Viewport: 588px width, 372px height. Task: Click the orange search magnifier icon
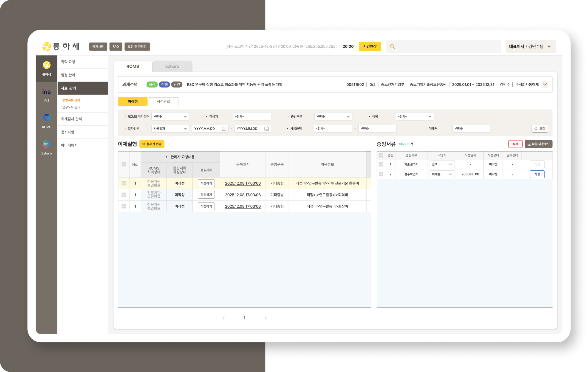coord(392,47)
